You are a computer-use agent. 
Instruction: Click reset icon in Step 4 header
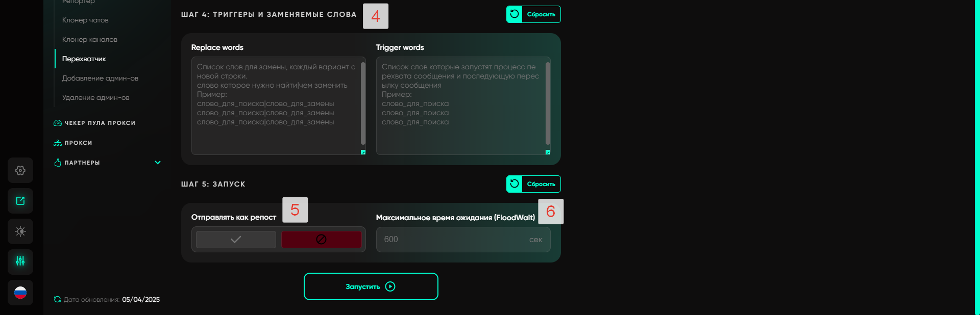pos(514,14)
